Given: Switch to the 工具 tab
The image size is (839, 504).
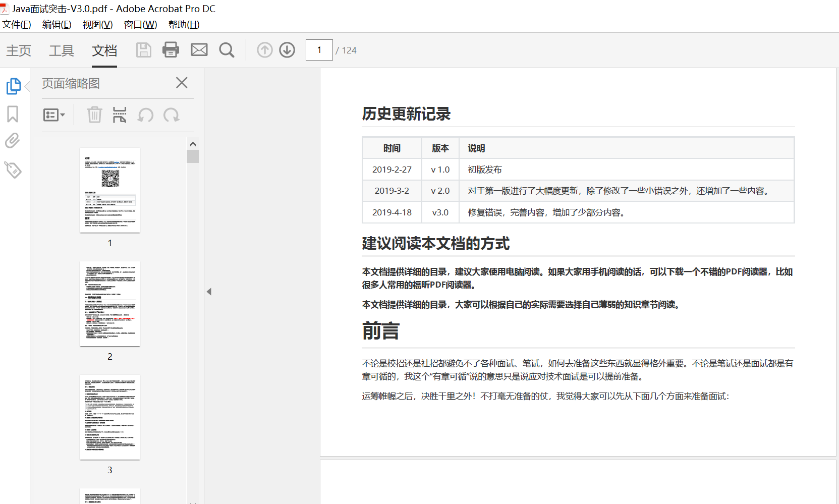Looking at the screenshot, I should 62,50.
